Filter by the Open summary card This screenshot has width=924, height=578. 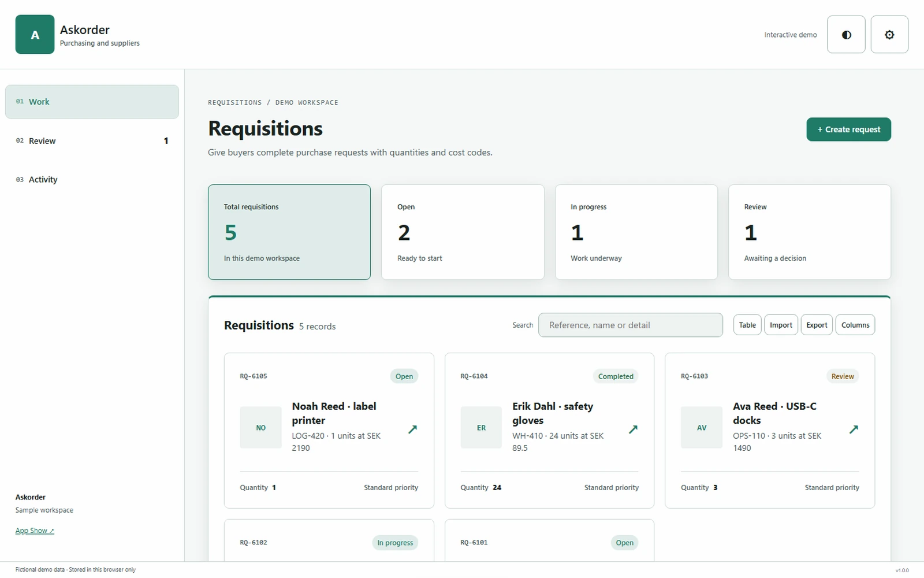point(463,232)
